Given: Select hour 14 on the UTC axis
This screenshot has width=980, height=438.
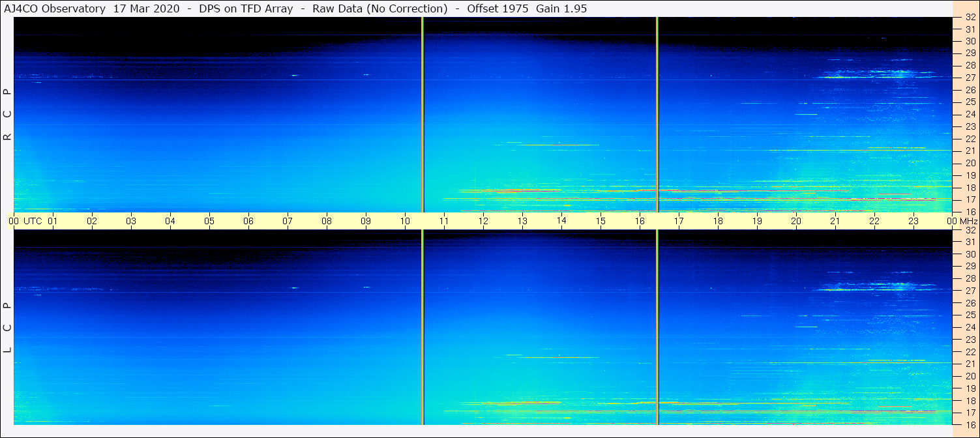Looking at the screenshot, I should [x=561, y=220].
